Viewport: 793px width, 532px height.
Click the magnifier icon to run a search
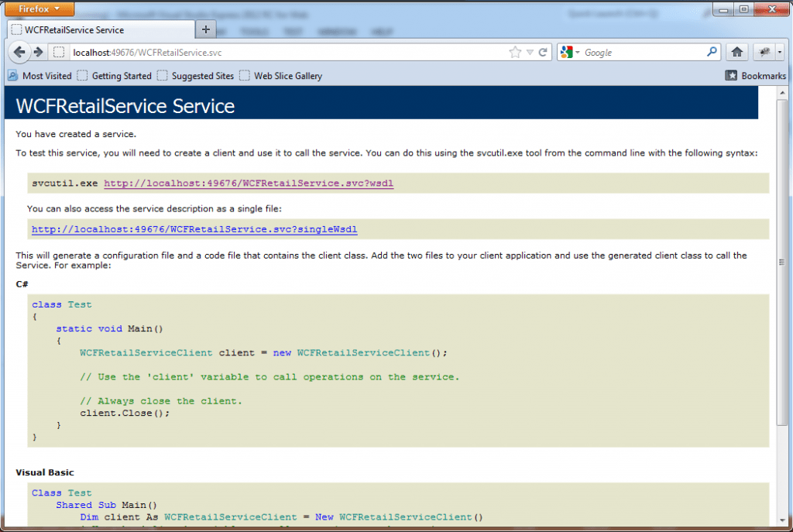click(x=711, y=52)
